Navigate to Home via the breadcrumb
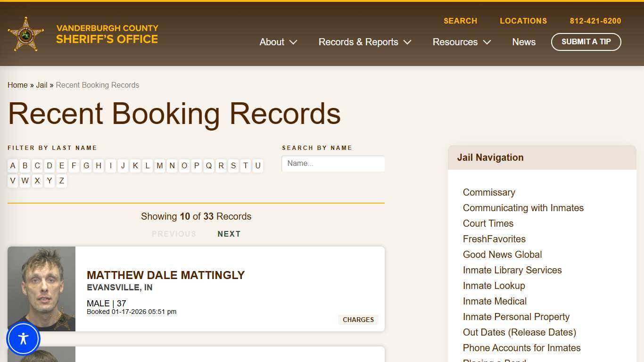This screenshot has height=362, width=644. pos(17,85)
